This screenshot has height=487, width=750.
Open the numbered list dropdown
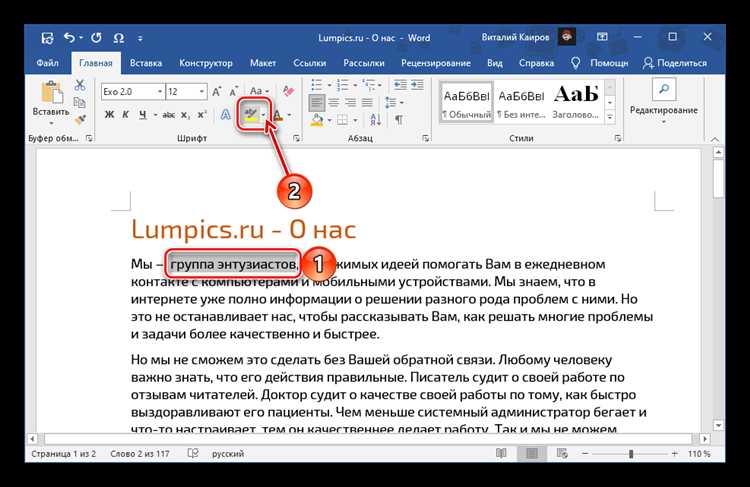coord(355,85)
